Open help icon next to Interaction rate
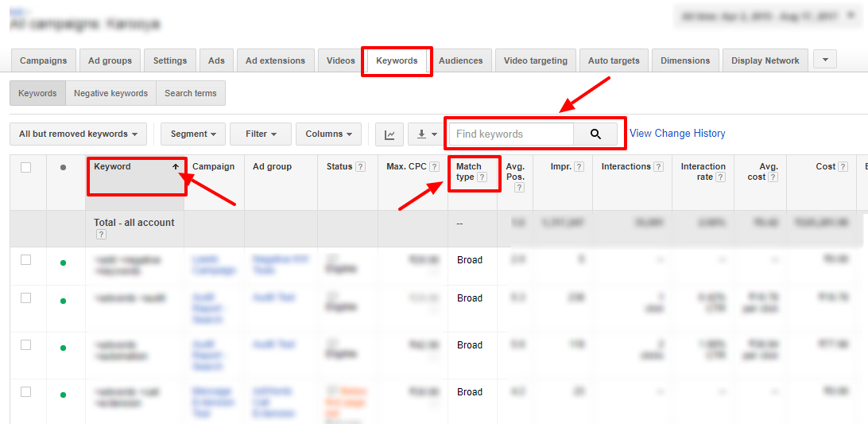The image size is (868, 424). click(x=720, y=177)
